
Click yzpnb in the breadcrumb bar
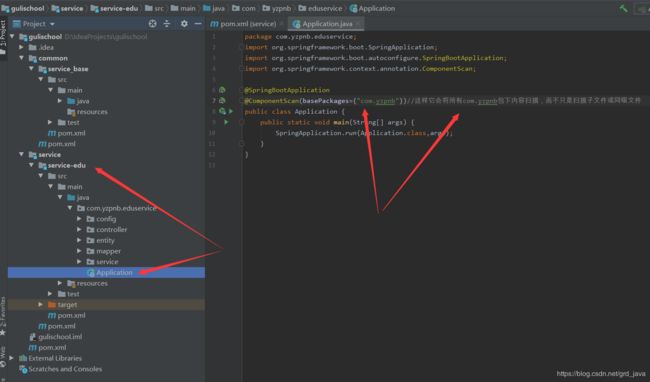click(276, 8)
